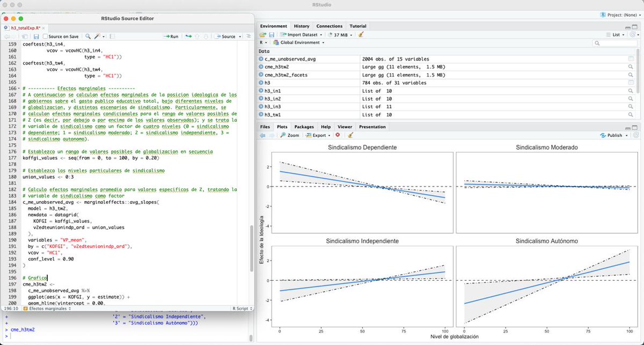This screenshot has height=345, width=644.
Task: Open 37 MiB memory usage dropdown
Action: [341, 34]
